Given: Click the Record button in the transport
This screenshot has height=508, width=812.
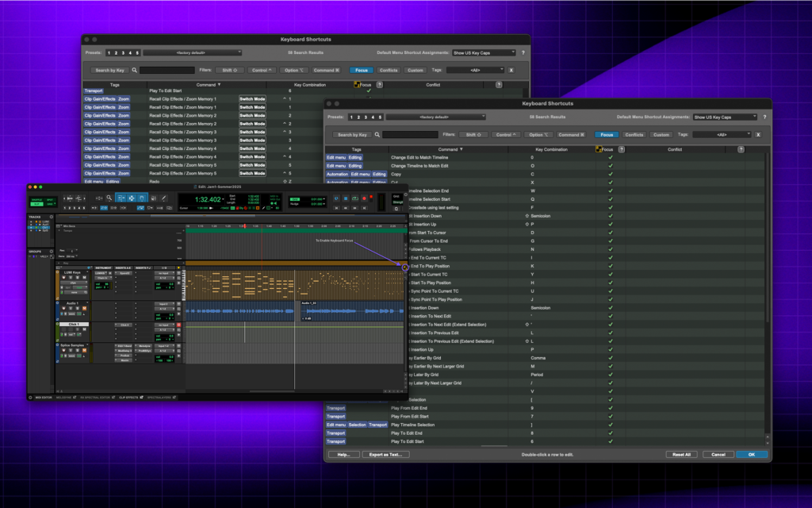Looking at the screenshot, I should click(x=364, y=198).
